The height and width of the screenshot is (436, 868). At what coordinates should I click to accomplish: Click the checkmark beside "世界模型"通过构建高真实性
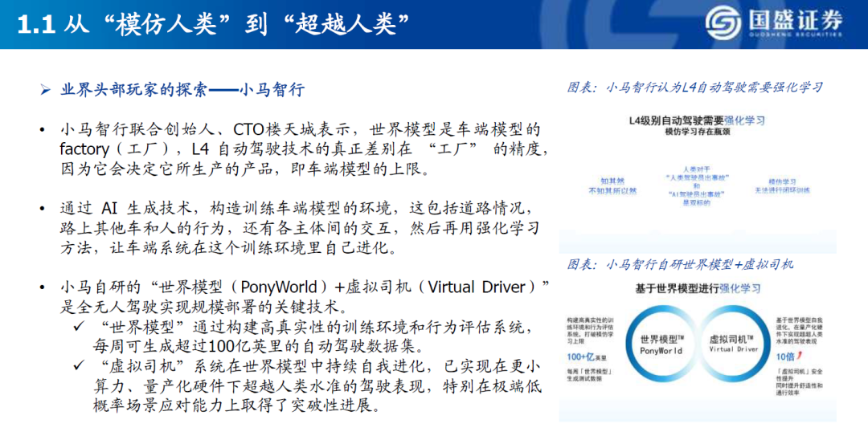(79, 327)
